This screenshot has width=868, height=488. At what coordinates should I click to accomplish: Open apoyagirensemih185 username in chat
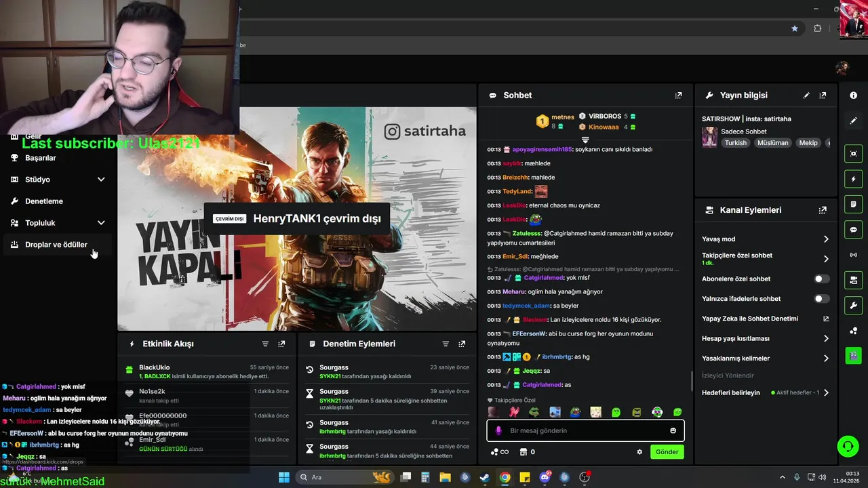pyautogui.click(x=542, y=149)
